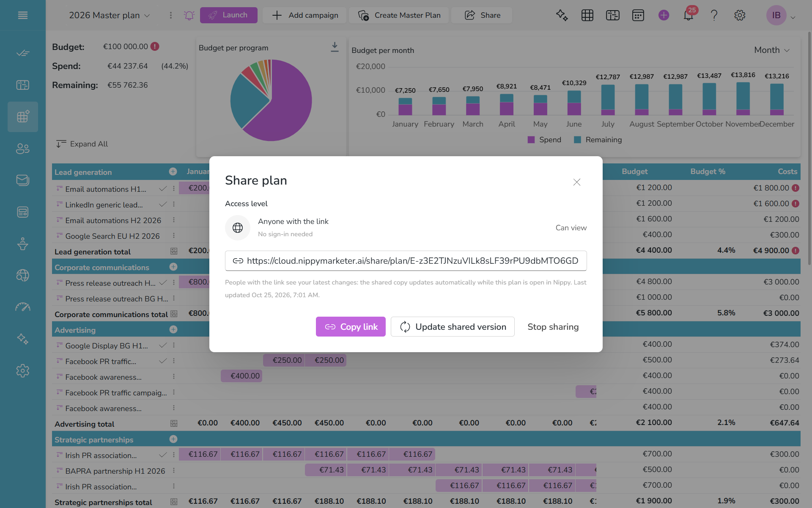The height and width of the screenshot is (508, 812).
Task: Click the Launch button
Action: point(229,15)
